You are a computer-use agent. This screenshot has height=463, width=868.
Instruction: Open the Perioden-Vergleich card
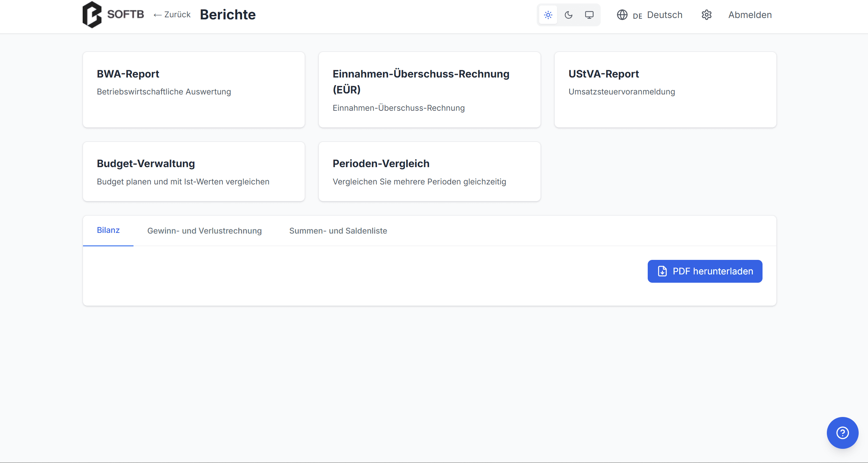pyautogui.click(x=429, y=171)
